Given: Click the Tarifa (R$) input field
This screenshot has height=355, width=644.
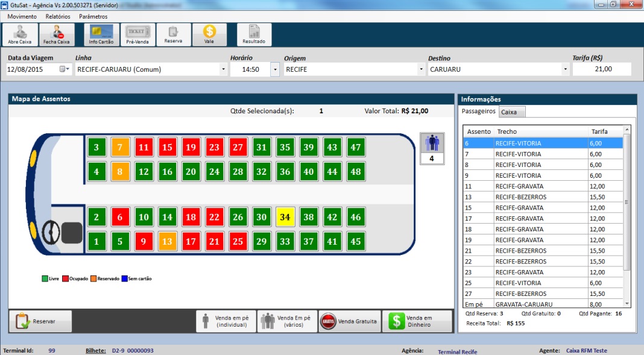Looking at the screenshot, I should 601,69.
